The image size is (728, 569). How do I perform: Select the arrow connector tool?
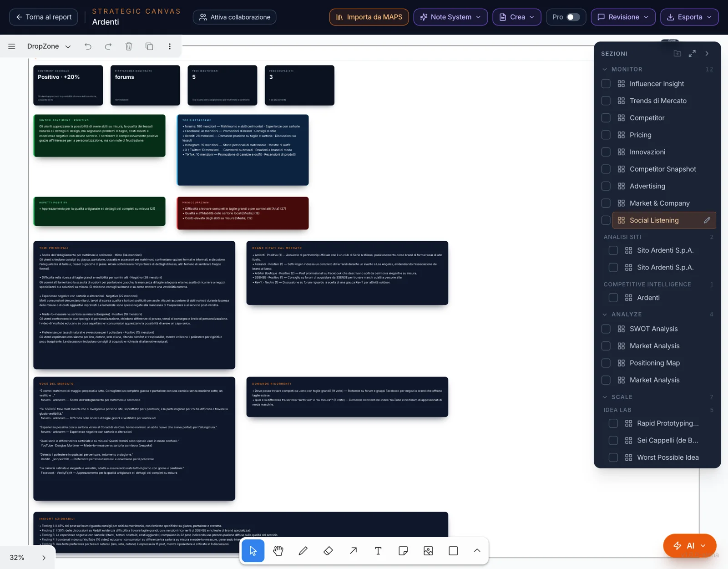353,551
